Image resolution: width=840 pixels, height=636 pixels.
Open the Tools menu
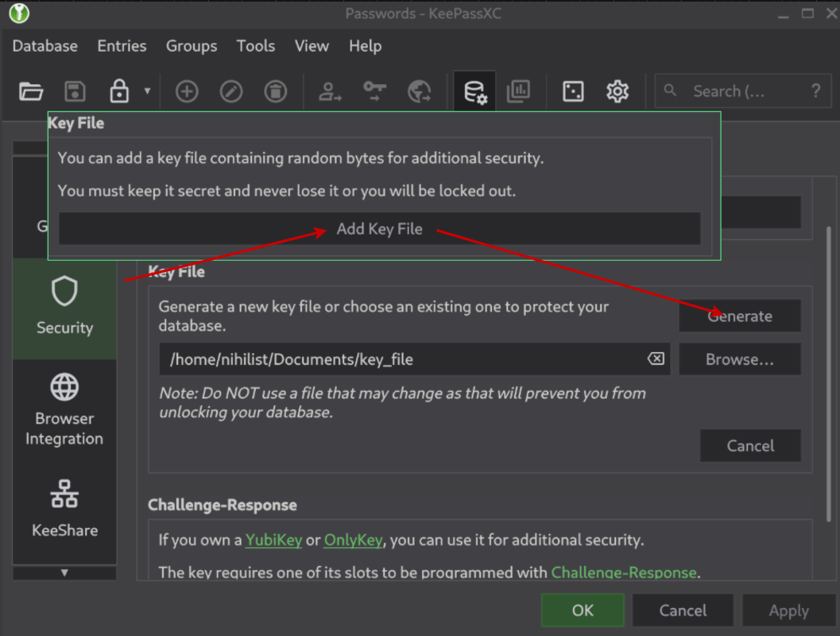pyautogui.click(x=256, y=46)
